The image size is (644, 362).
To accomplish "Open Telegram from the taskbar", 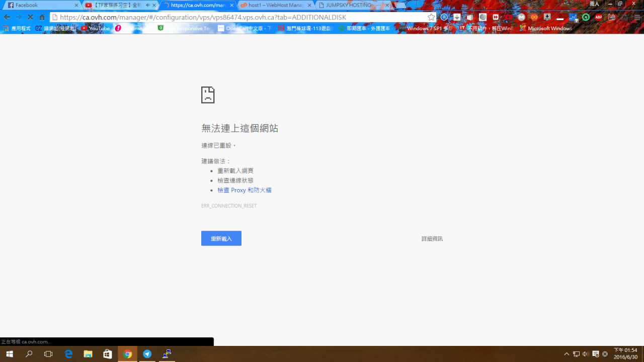I will click(x=147, y=354).
